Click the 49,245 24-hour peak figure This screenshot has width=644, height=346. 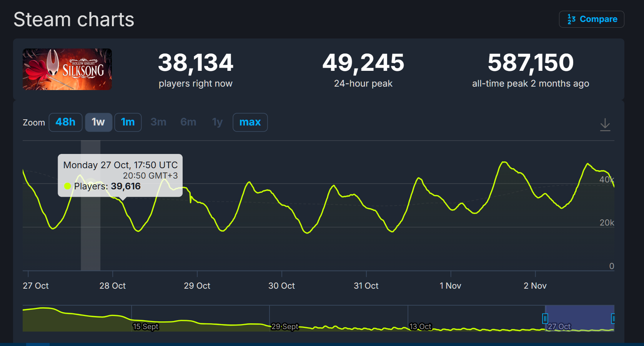(363, 63)
